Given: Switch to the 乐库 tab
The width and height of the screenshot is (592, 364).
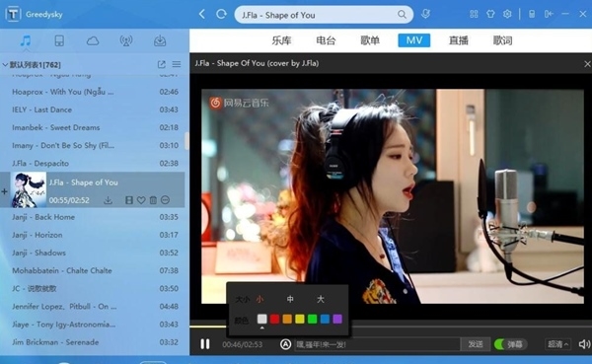Looking at the screenshot, I should coord(281,40).
